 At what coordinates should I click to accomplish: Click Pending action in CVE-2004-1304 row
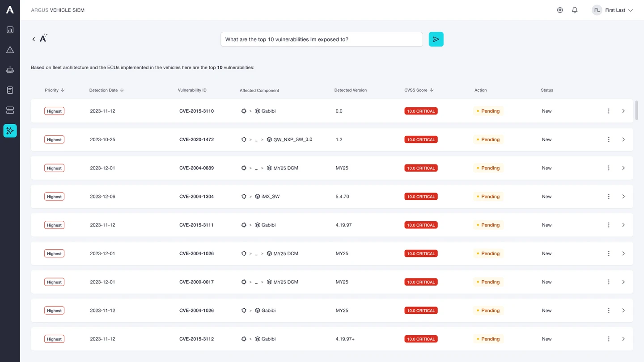488,197
